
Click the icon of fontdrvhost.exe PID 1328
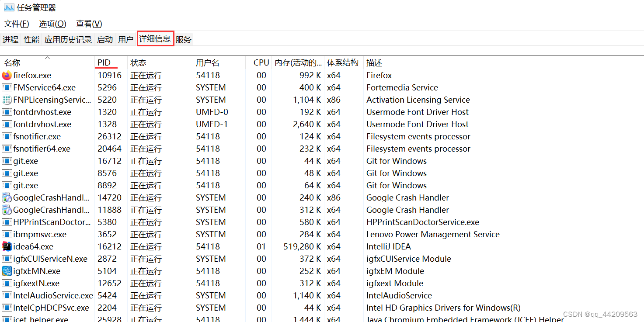7,124
